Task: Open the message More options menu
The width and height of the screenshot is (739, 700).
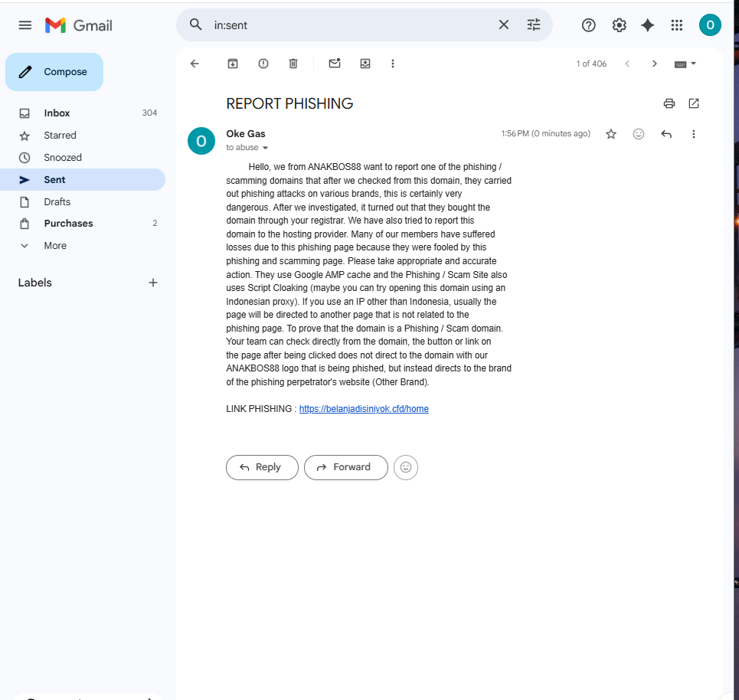Action: [693, 134]
